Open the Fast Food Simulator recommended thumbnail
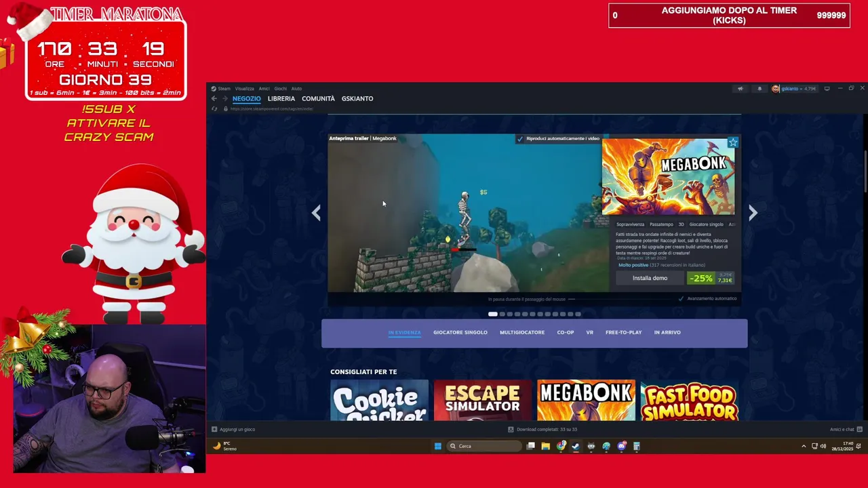 pos(689,400)
